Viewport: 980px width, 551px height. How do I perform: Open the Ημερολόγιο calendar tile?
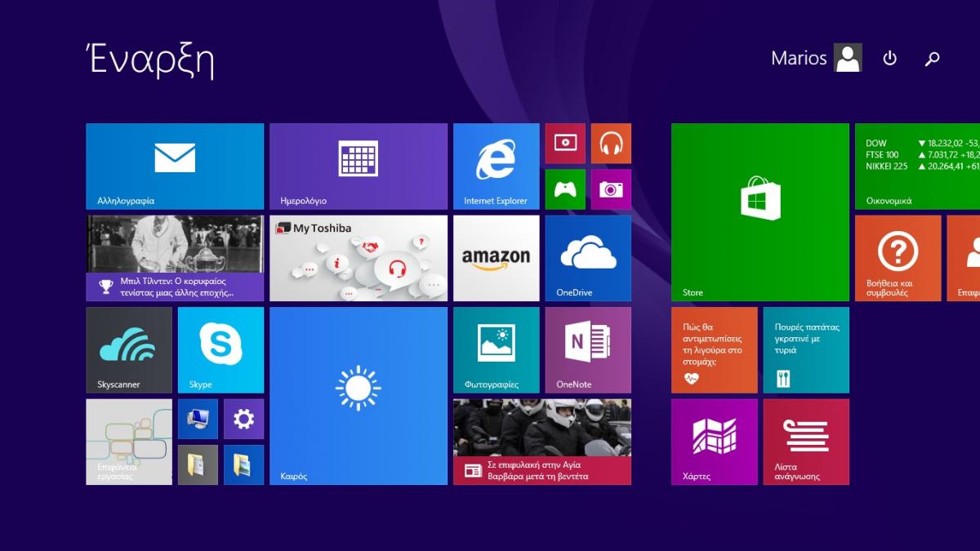pos(359,167)
